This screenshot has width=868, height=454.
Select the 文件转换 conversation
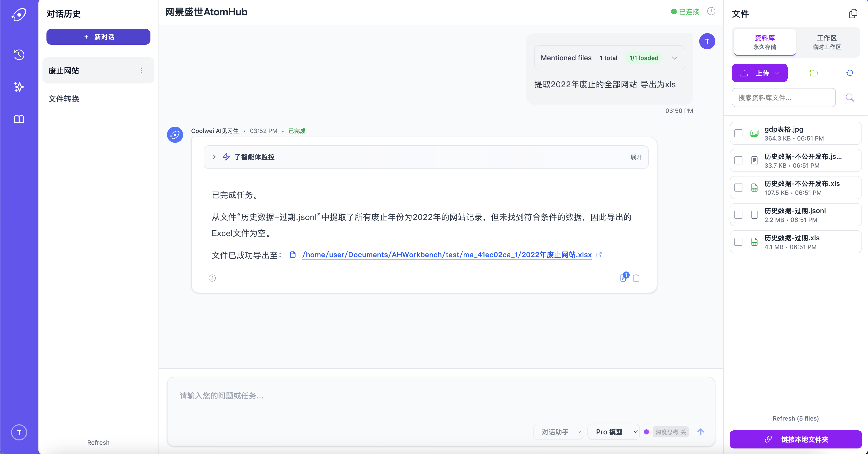coord(98,99)
